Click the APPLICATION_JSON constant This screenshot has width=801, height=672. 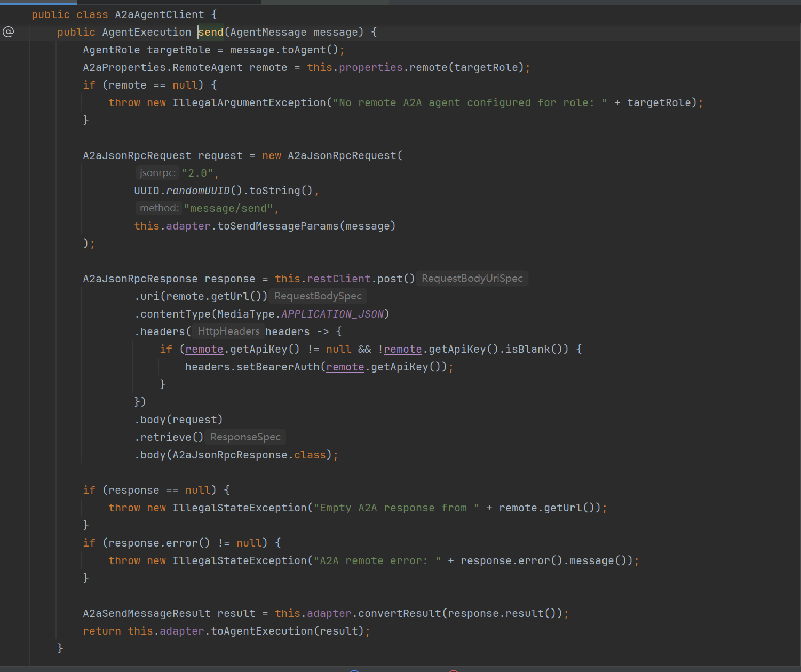332,314
